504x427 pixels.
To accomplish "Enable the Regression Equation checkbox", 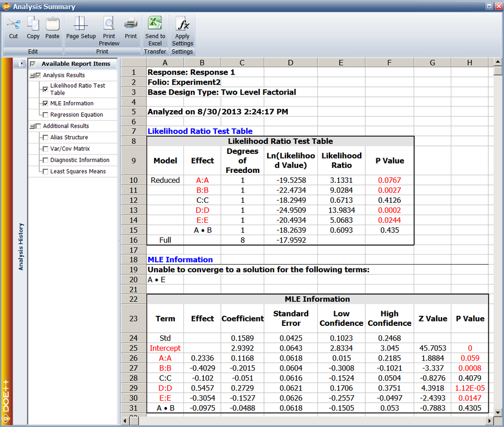I will coord(45,114).
